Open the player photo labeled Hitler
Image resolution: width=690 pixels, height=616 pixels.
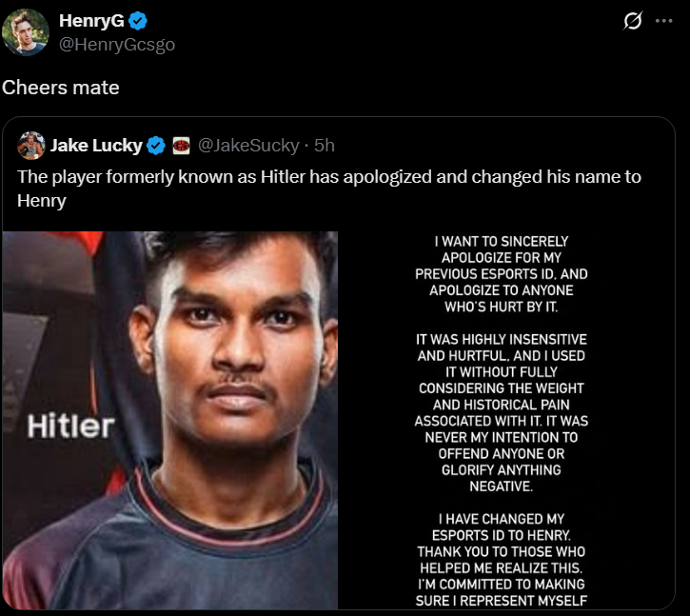pos(170,421)
